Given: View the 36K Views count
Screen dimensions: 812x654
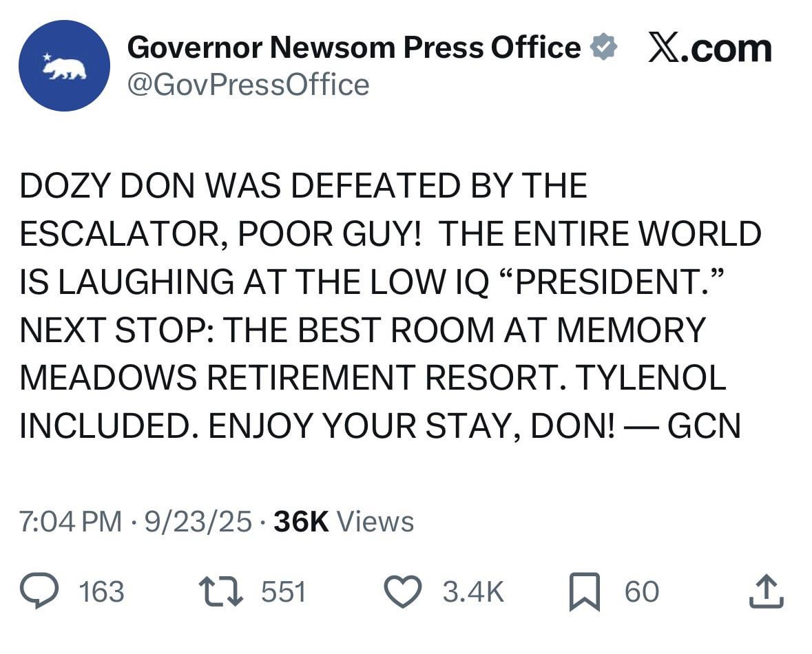Looking at the screenshot, I should [344, 521].
